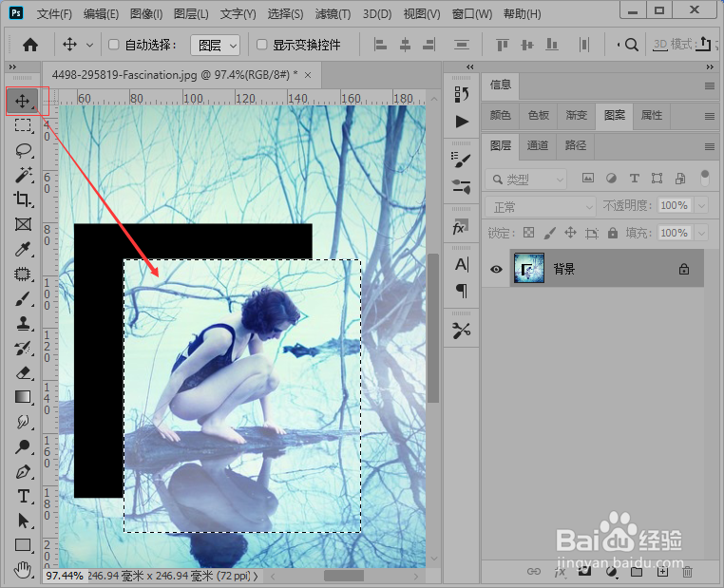The image size is (724, 588).
Task: Select the Blur tool
Action: click(23, 422)
